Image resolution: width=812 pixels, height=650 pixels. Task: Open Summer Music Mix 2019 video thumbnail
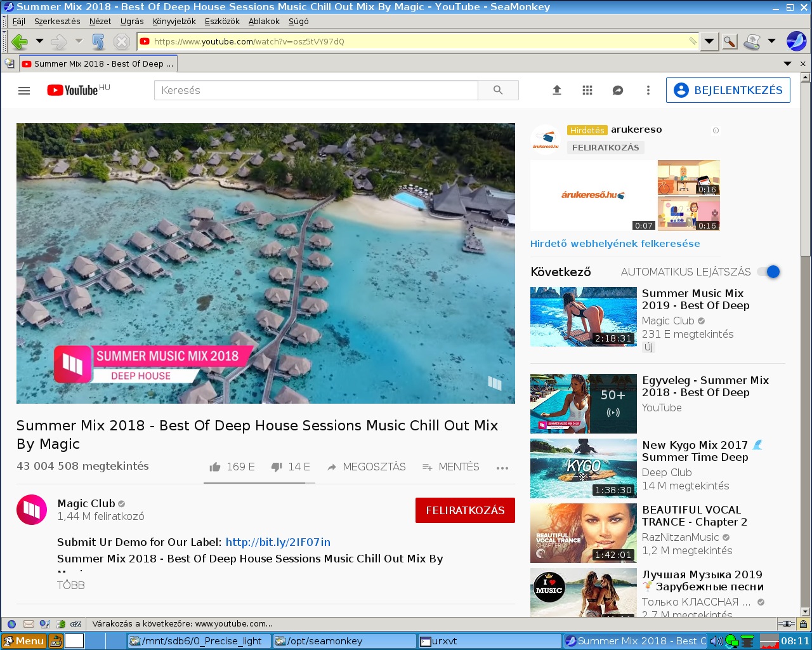click(584, 317)
